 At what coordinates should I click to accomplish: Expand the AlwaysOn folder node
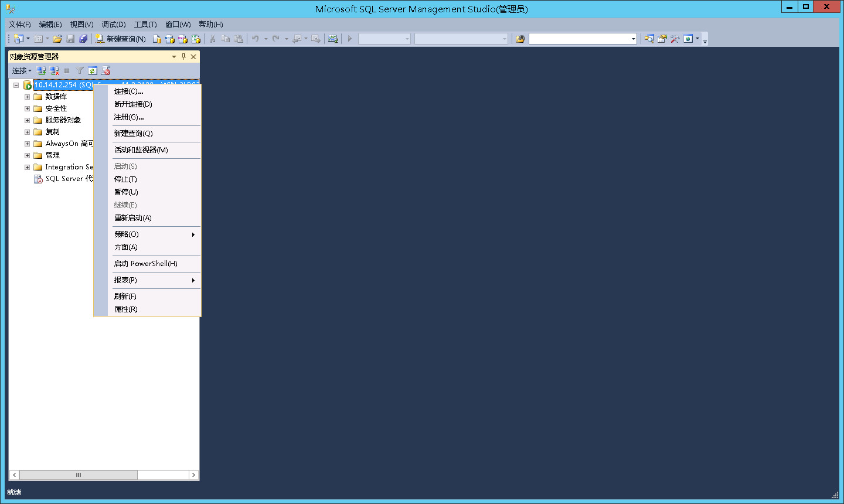[x=27, y=144]
